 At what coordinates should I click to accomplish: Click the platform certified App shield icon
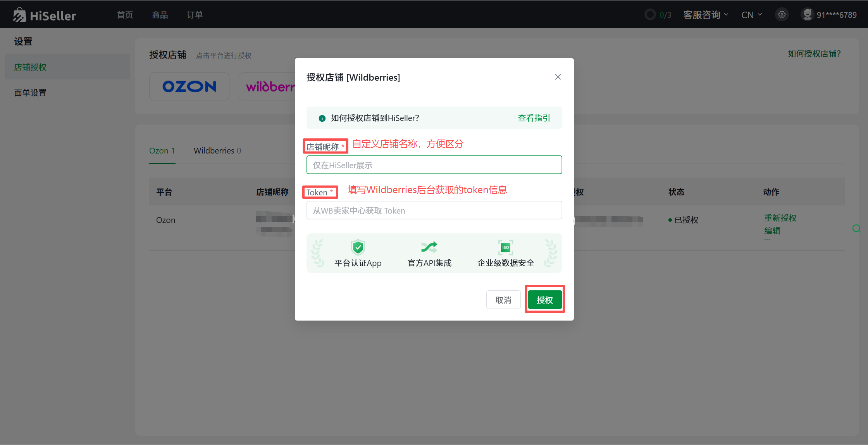358,247
